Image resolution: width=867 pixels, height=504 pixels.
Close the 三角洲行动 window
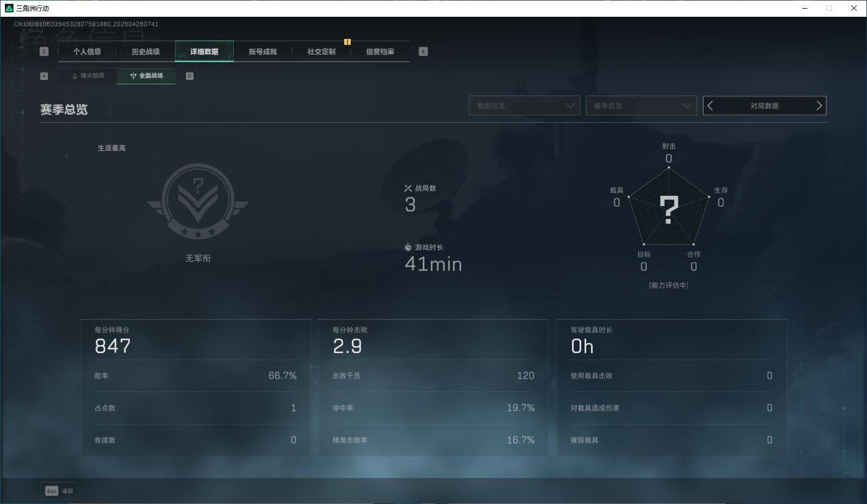tap(854, 8)
